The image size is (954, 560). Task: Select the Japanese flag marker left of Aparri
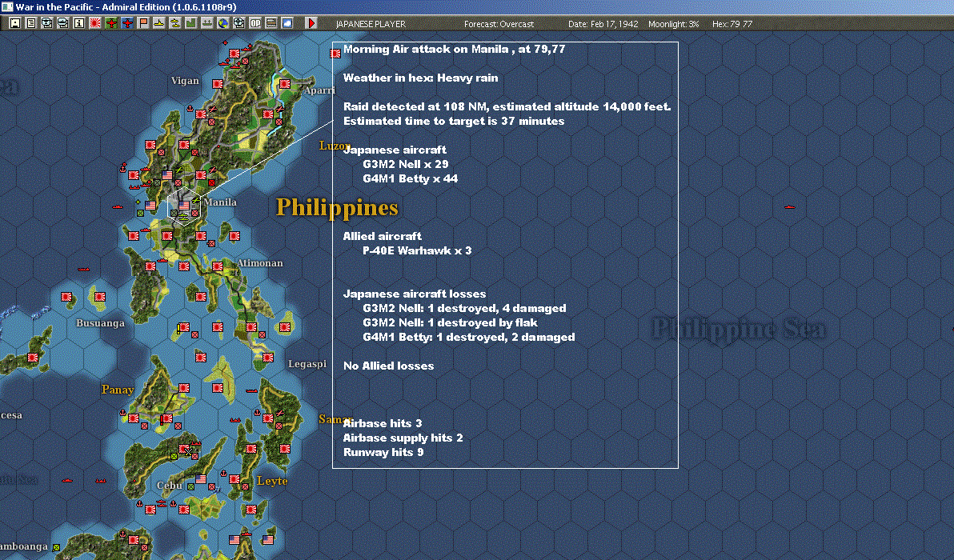[x=284, y=83]
